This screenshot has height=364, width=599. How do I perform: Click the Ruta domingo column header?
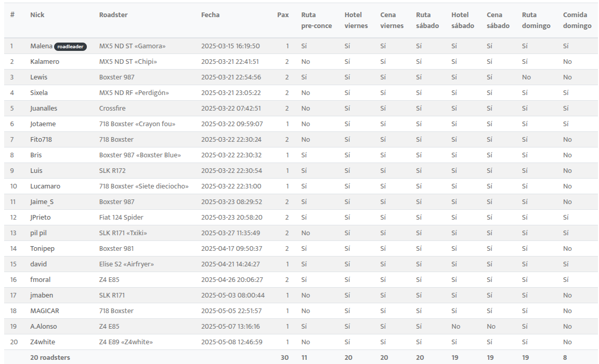click(537, 20)
